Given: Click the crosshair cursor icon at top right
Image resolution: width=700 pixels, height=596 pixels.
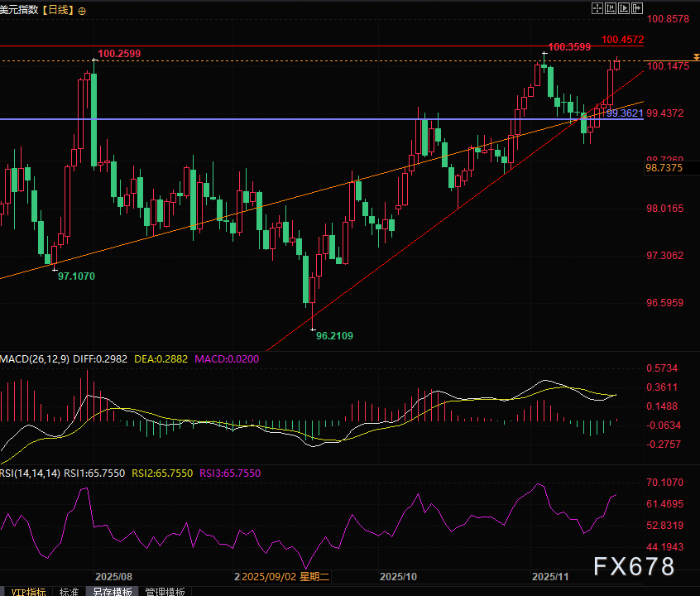Looking at the screenshot, I should [x=597, y=7].
